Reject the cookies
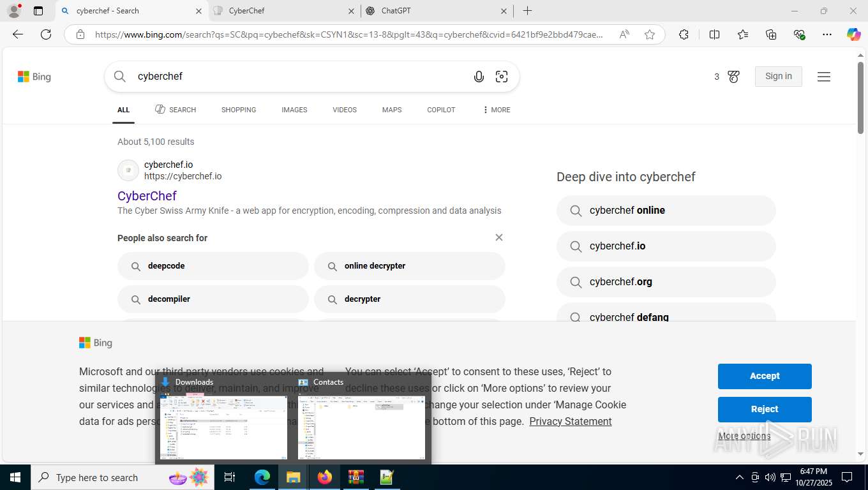The image size is (868, 490). point(765,409)
